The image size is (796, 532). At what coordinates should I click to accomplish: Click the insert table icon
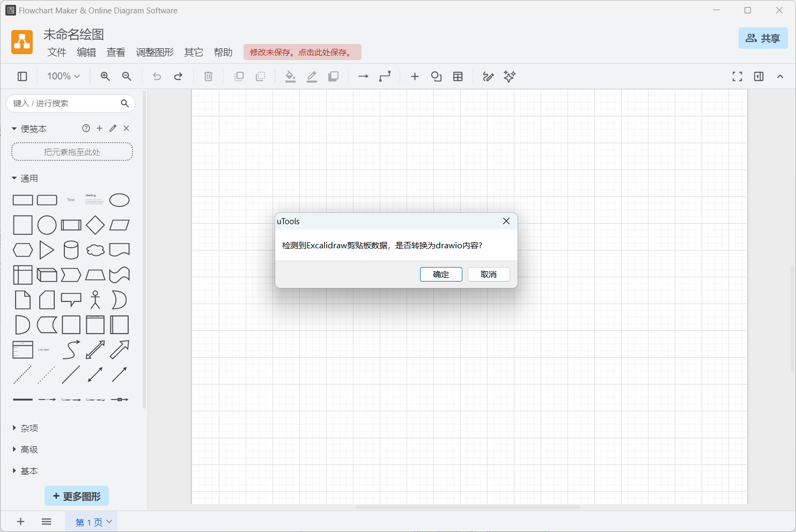(458, 77)
